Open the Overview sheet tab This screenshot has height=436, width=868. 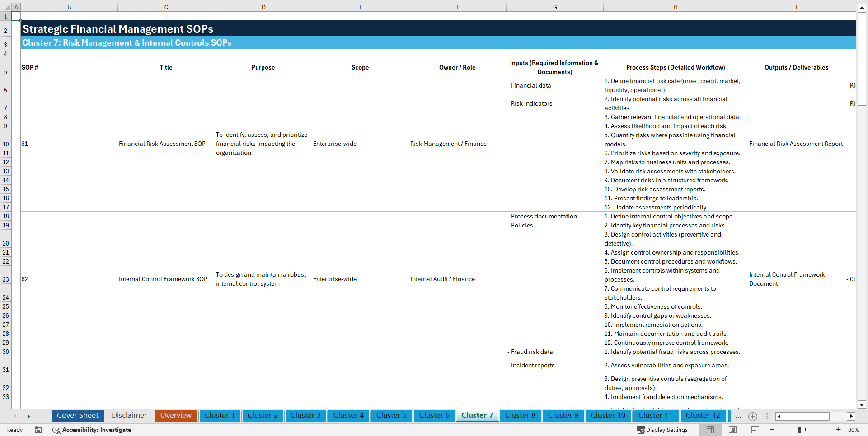pyautogui.click(x=176, y=416)
